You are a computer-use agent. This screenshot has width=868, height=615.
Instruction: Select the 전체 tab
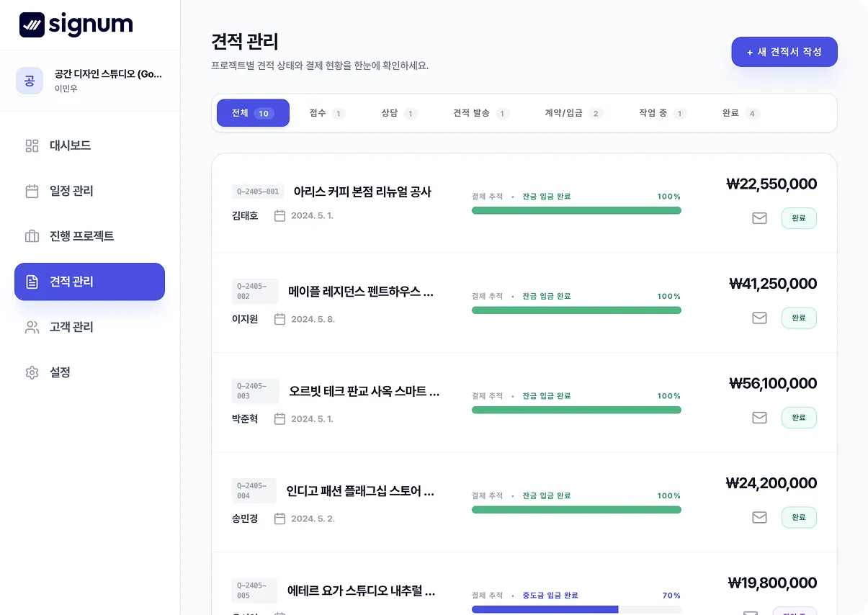point(253,113)
